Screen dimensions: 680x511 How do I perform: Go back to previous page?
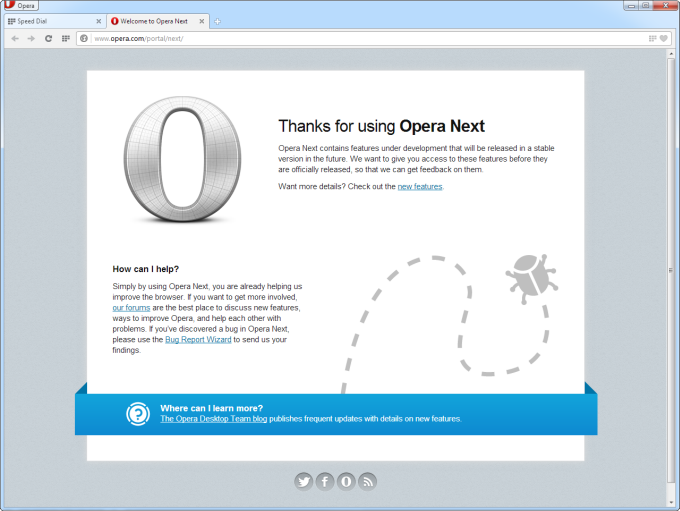[x=15, y=39]
